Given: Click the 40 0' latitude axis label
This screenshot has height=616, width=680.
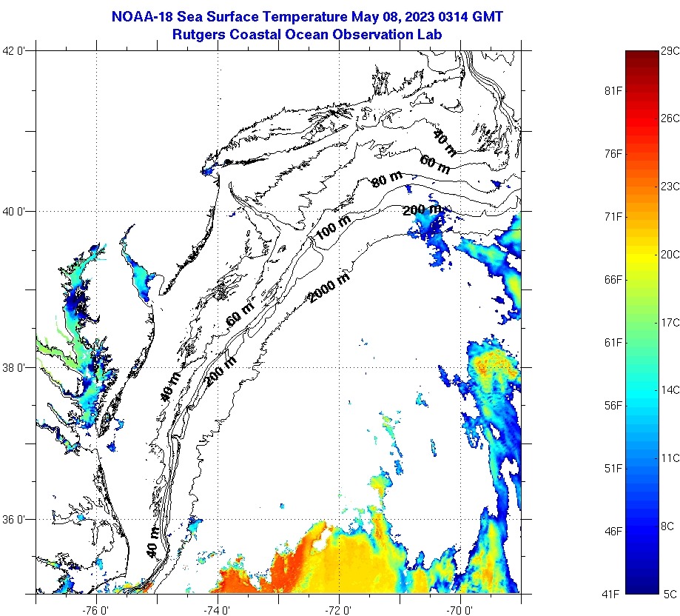Looking at the screenshot, I should coord(13,211).
